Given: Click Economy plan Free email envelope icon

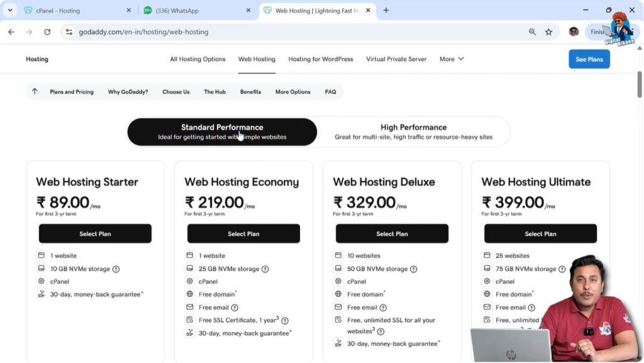Looking at the screenshot, I should [x=190, y=307].
